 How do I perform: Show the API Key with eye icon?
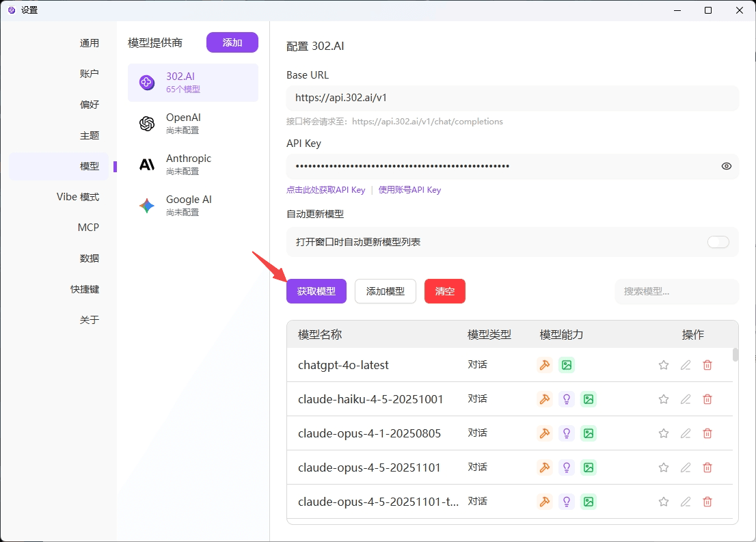pos(726,166)
